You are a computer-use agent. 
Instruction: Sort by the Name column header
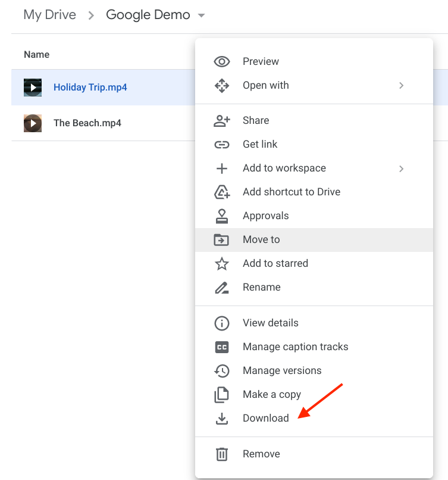point(37,54)
